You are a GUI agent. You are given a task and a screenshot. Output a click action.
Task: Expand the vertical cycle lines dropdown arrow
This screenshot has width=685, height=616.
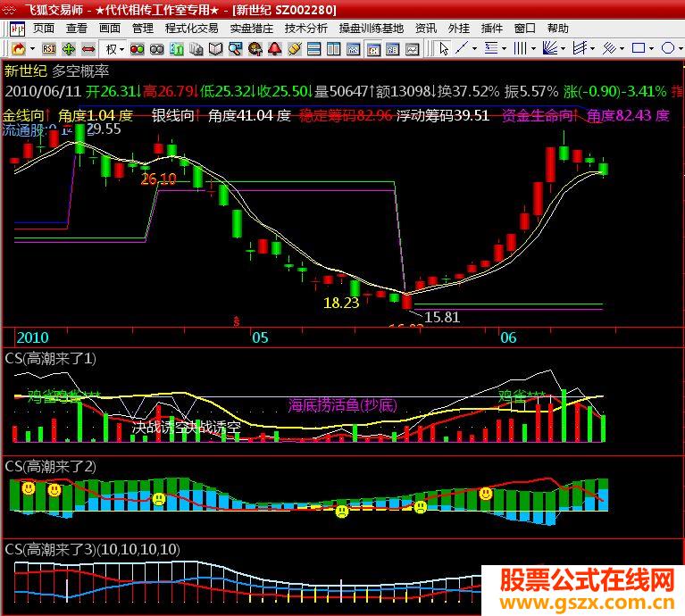coord(533,49)
